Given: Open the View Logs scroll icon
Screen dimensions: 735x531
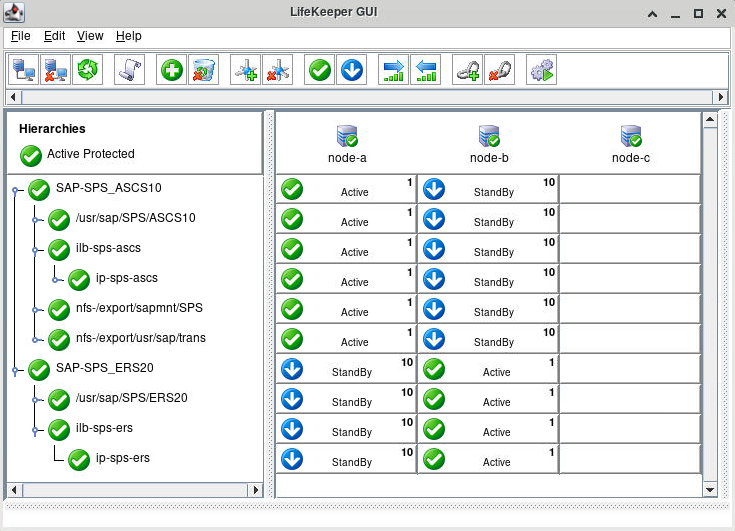Looking at the screenshot, I should pyautogui.click(x=129, y=70).
